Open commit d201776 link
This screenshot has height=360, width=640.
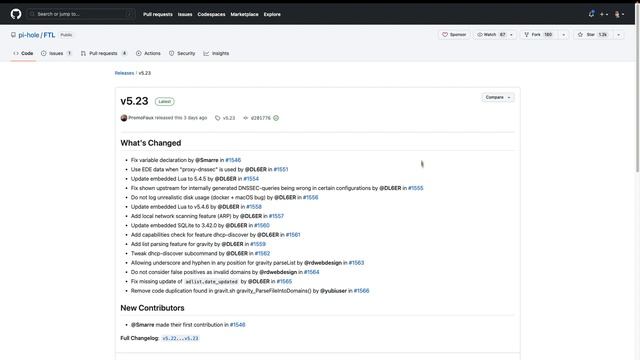[x=257, y=118]
